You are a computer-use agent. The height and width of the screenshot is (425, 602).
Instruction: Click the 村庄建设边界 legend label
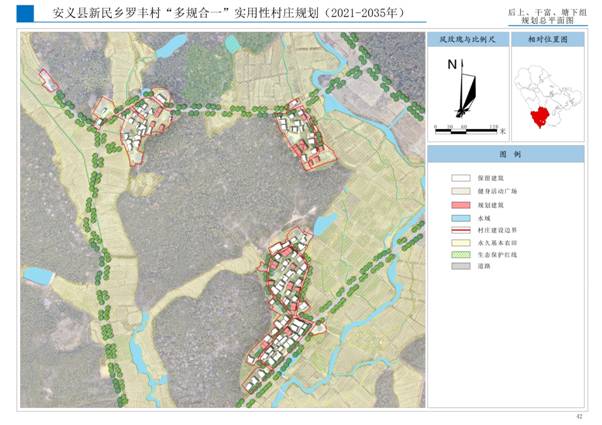(497, 230)
